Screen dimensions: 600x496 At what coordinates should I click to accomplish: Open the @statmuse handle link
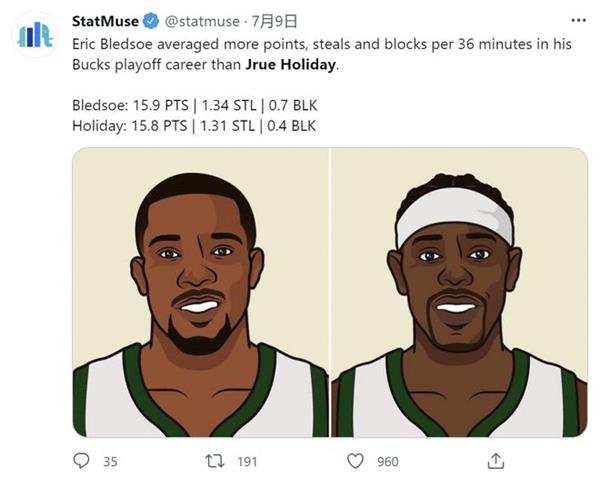(202, 21)
